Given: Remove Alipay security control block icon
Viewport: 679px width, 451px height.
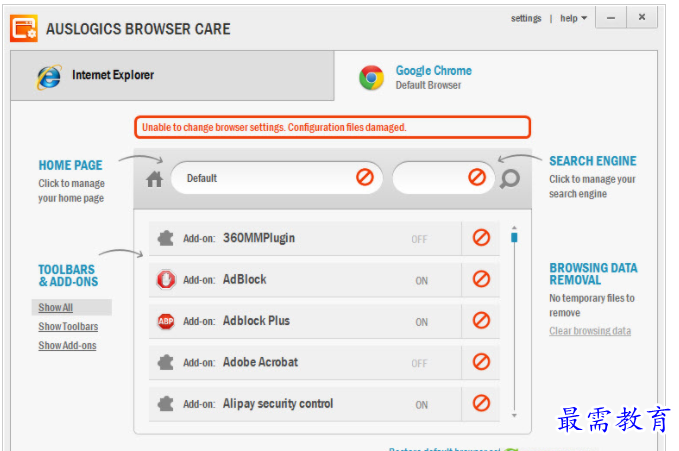Looking at the screenshot, I should (481, 403).
